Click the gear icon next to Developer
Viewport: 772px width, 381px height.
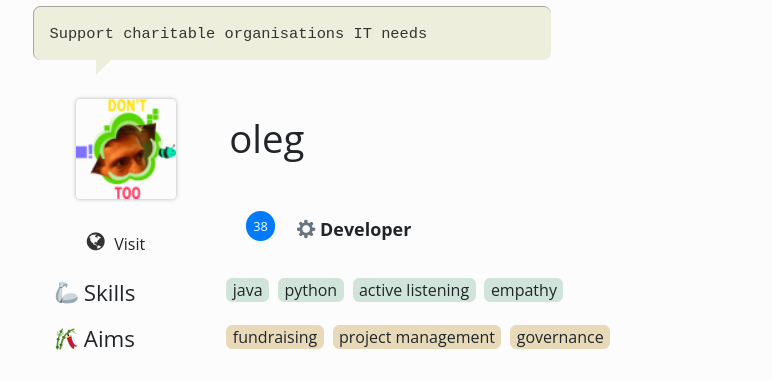point(306,229)
